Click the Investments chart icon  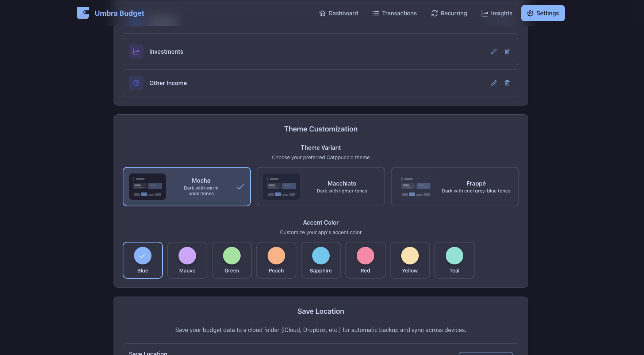click(136, 51)
